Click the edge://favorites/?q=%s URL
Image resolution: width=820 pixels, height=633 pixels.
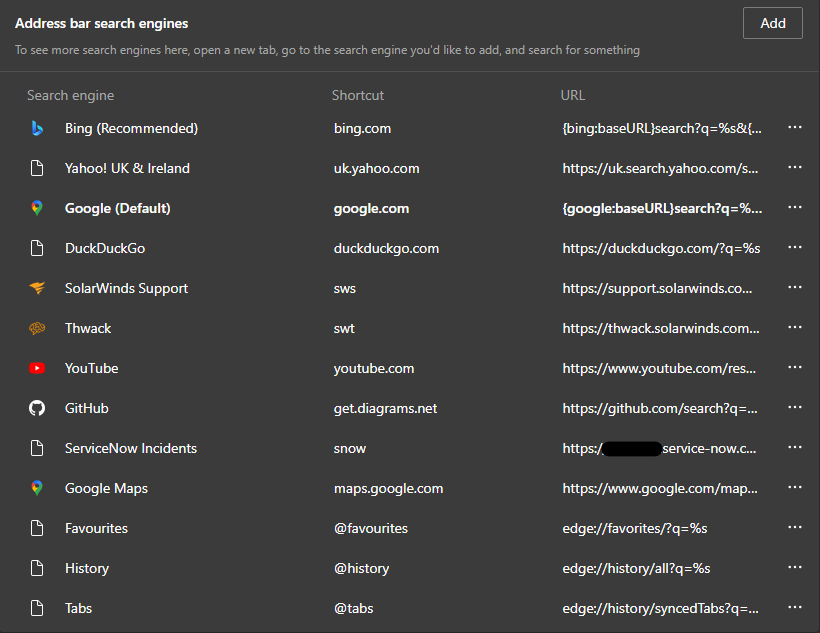(x=634, y=528)
